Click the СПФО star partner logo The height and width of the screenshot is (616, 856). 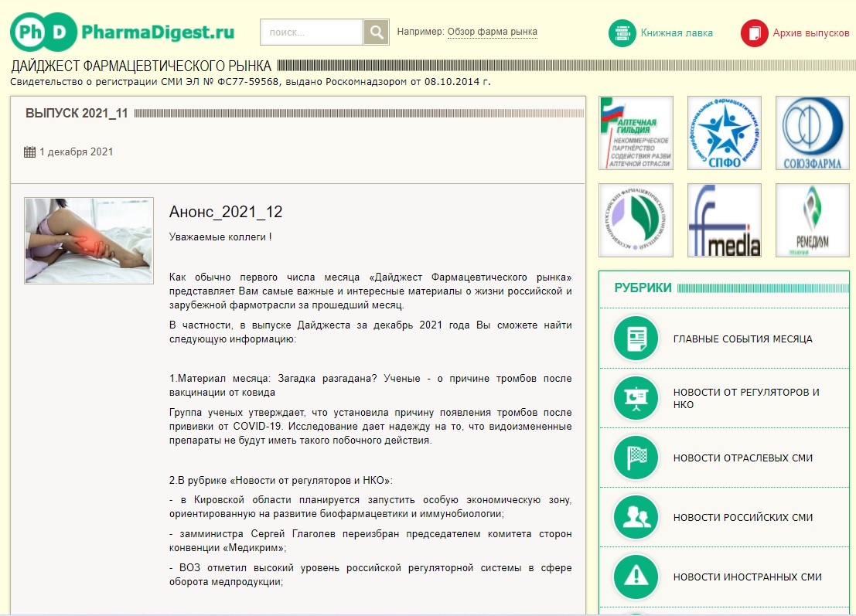pos(725,133)
